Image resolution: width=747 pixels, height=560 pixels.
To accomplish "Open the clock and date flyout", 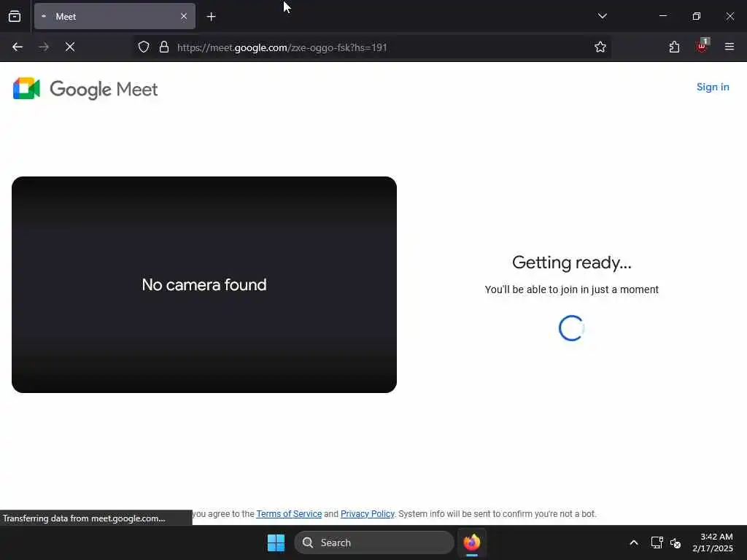I will pos(713,542).
